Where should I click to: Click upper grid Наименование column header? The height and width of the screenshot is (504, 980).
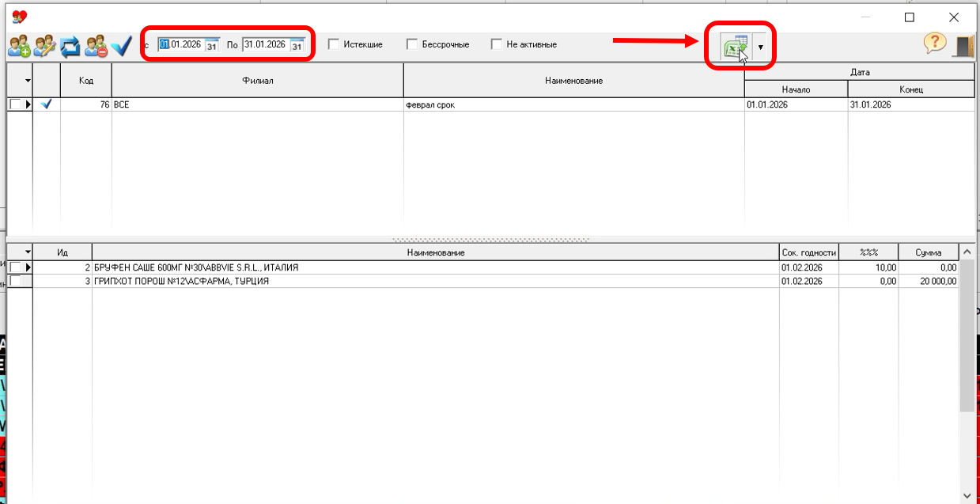click(574, 81)
